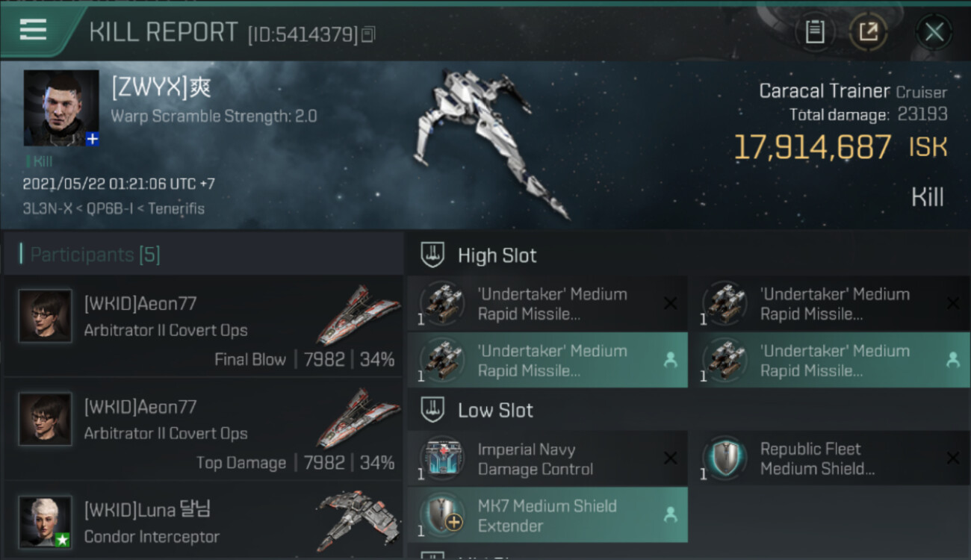Copy the kill report ID icon
The width and height of the screenshot is (971, 560).
[x=367, y=34]
